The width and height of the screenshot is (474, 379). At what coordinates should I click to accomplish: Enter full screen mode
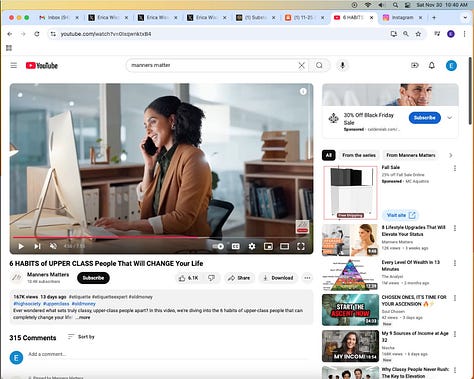pyautogui.click(x=301, y=246)
